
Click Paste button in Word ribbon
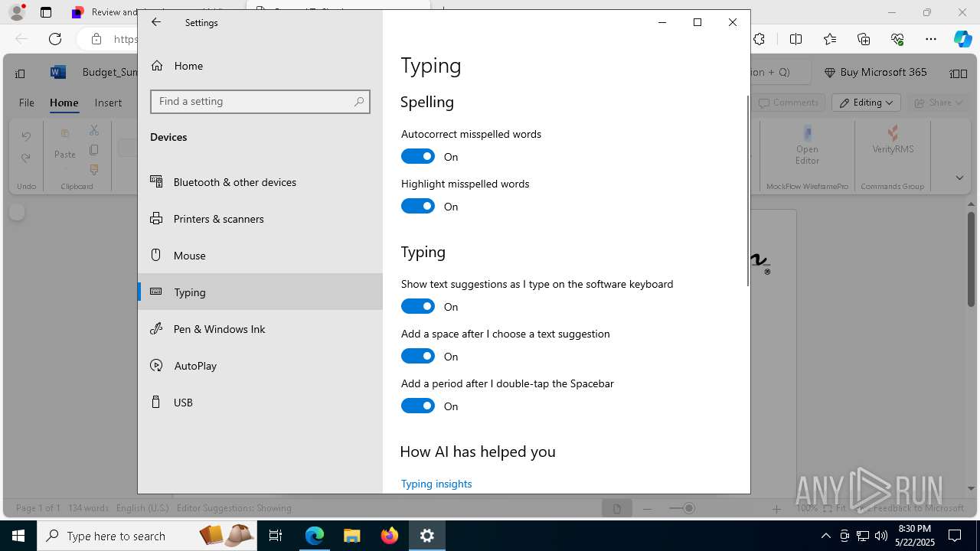point(65,145)
